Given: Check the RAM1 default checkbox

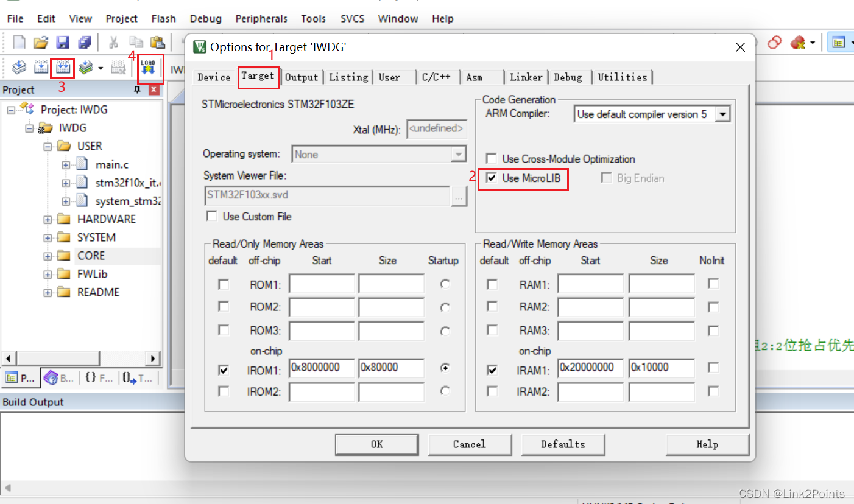Looking at the screenshot, I should pyautogui.click(x=492, y=284).
